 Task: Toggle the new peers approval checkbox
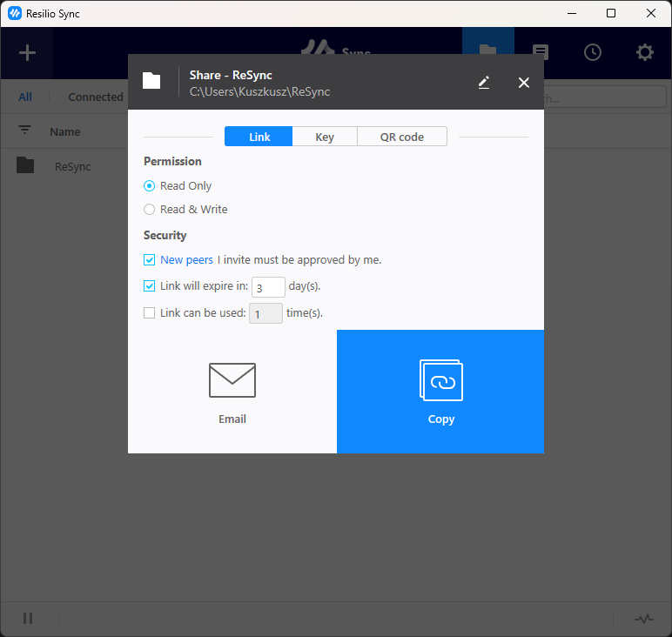tap(149, 259)
